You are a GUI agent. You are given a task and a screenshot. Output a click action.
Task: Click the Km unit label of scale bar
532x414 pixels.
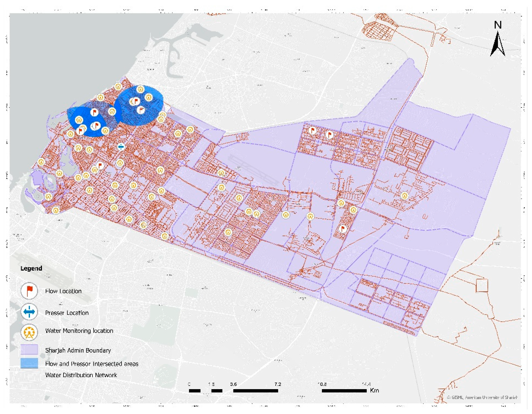(x=374, y=390)
